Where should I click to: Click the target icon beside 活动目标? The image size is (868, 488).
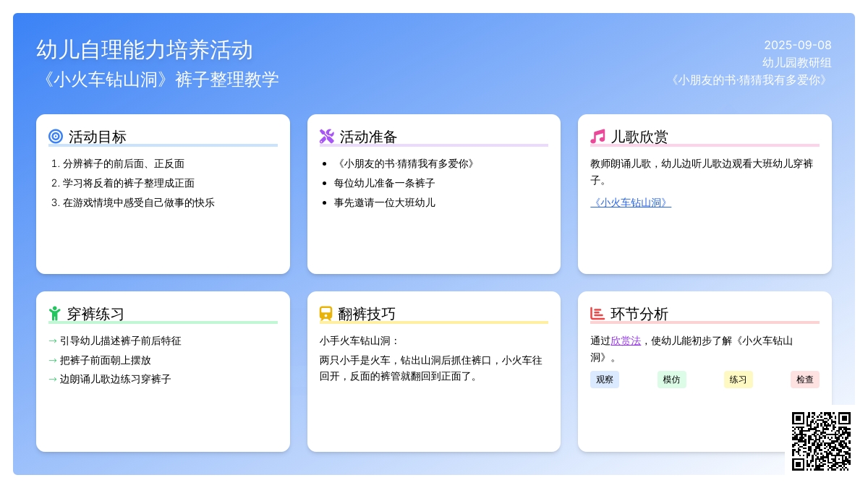[x=56, y=137]
